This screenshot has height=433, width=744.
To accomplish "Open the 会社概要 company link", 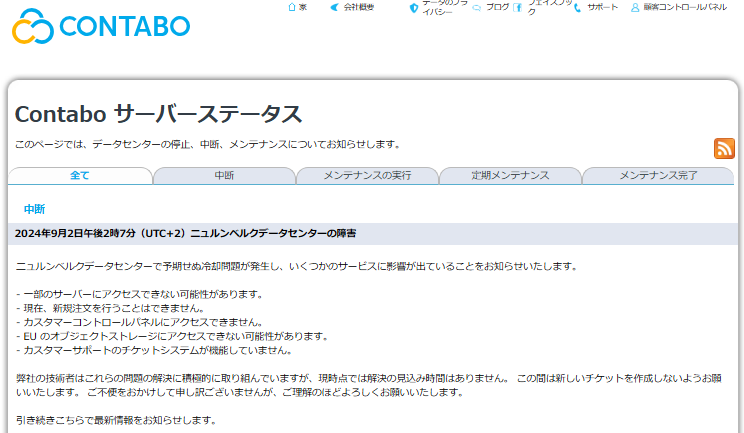I will [359, 7].
